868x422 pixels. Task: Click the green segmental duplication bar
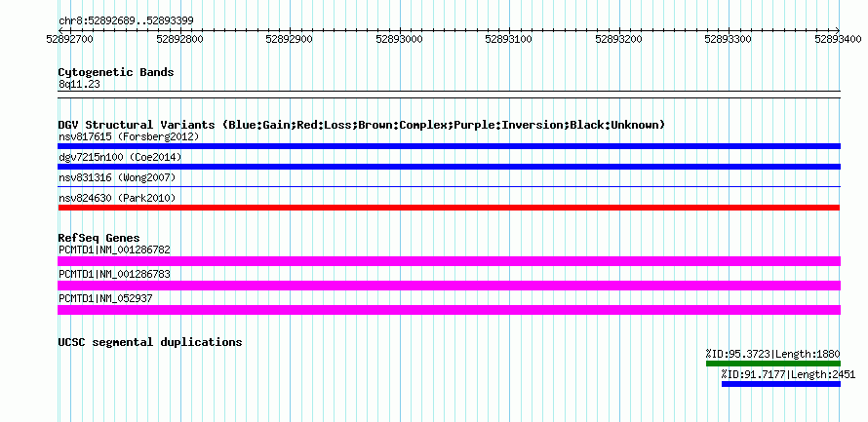[x=773, y=364]
